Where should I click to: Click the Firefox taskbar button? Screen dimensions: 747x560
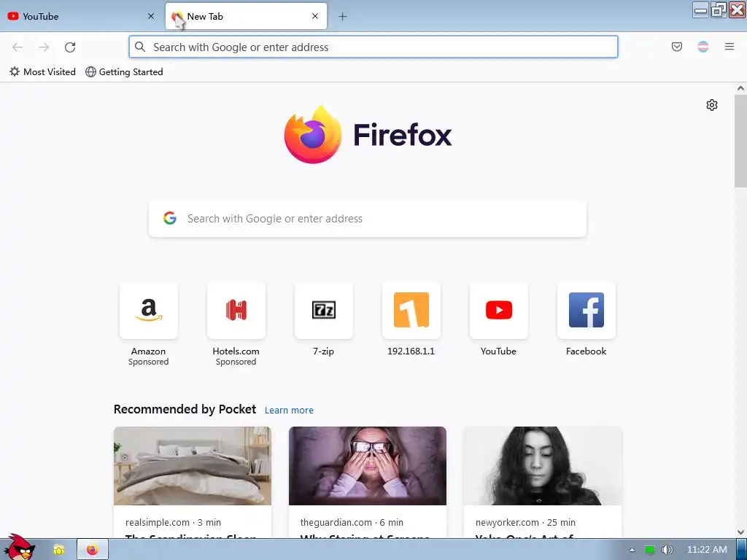93,550
